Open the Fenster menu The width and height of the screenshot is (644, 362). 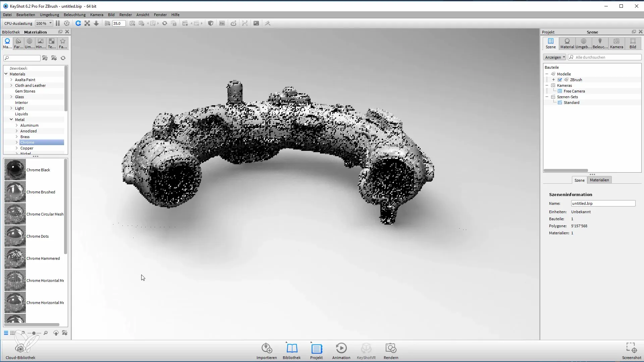(160, 15)
